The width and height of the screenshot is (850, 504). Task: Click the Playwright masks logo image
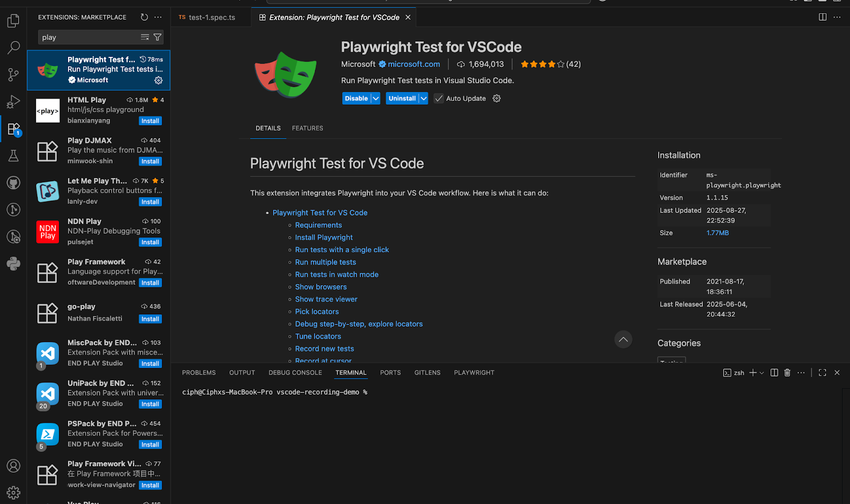tap(286, 74)
